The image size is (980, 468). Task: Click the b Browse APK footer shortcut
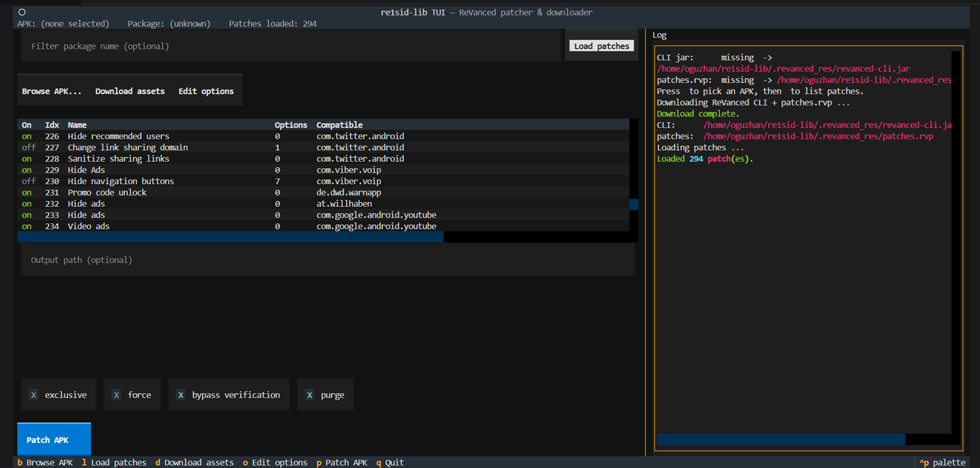[45, 462]
